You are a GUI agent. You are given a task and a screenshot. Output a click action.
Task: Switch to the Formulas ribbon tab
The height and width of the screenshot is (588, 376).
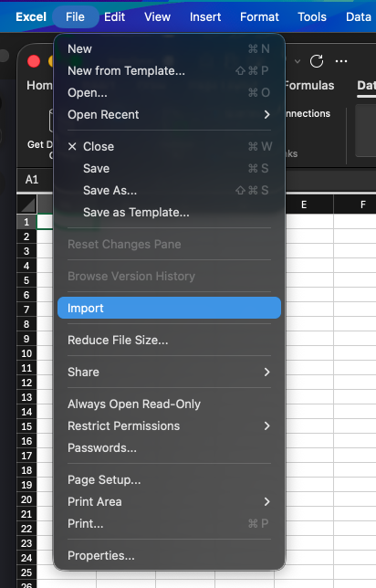(308, 86)
